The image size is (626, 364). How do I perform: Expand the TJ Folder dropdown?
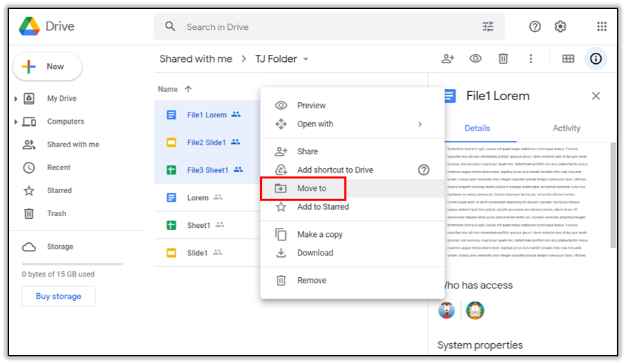tap(306, 59)
